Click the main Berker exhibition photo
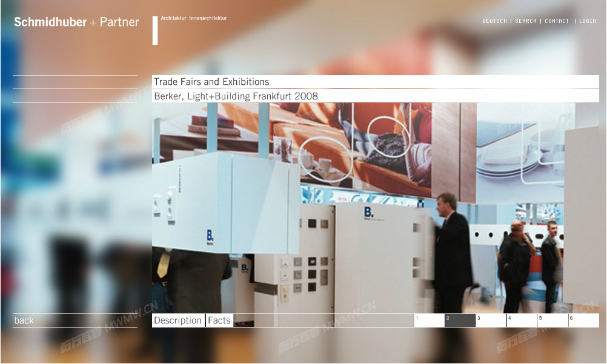 [375, 208]
